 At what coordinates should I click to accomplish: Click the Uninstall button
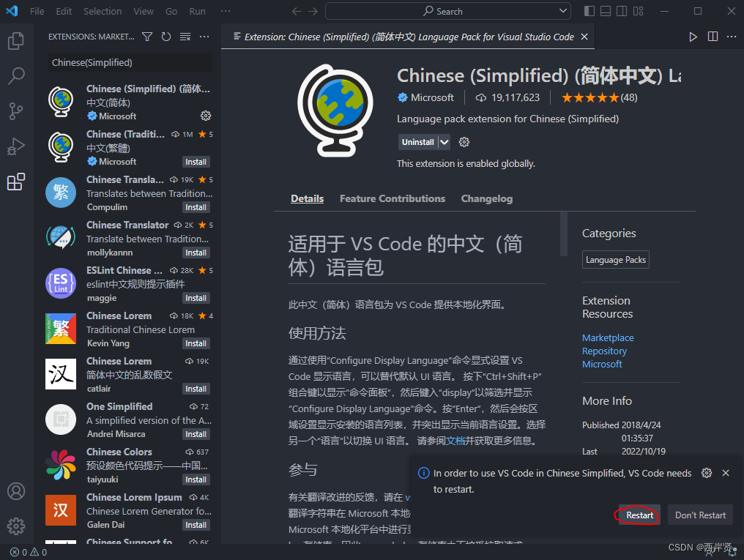click(418, 142)
